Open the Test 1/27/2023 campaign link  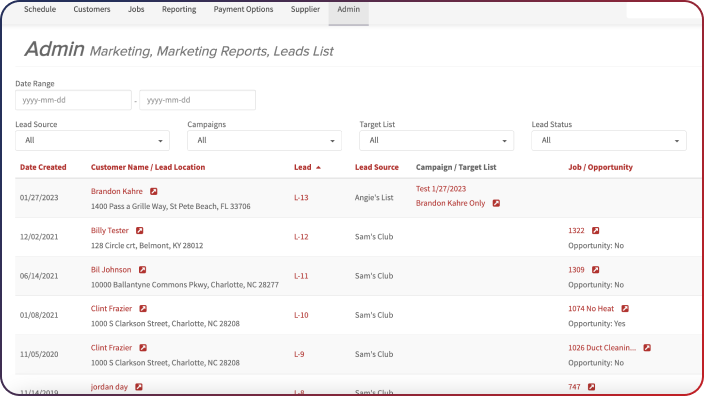coord(441,189)
